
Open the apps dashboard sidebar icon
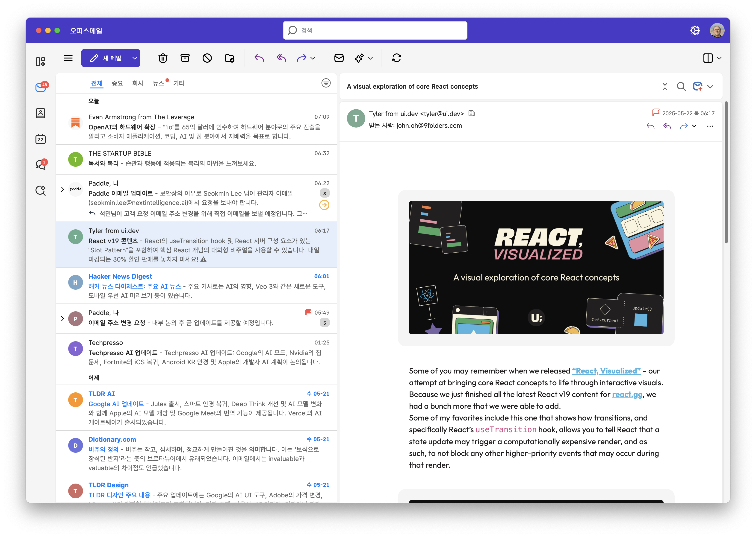click(40, 61)
